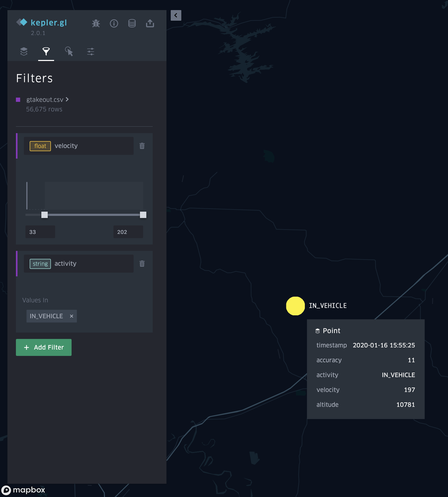
Task: Click the share/export icon
Action: pos(150,23)
